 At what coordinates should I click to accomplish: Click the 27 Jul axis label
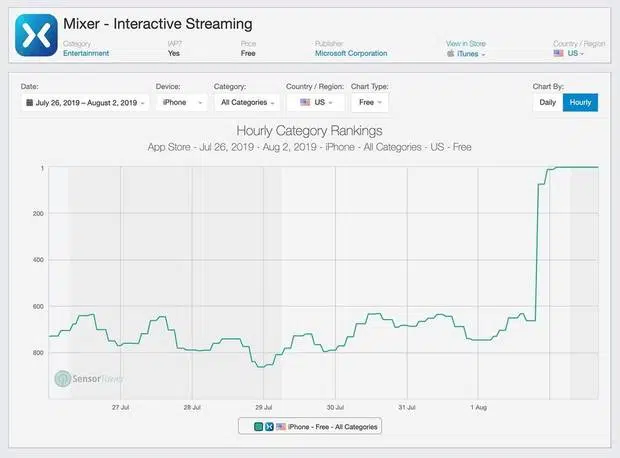pyautogui.click(x=120, y=407)
